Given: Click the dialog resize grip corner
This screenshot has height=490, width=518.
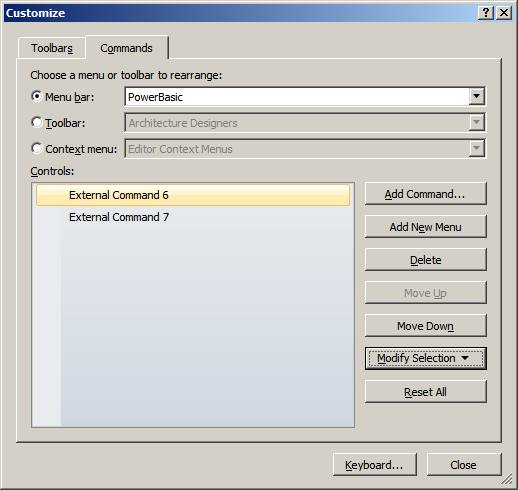Looking at the screenshot, I should coord(507,479).
